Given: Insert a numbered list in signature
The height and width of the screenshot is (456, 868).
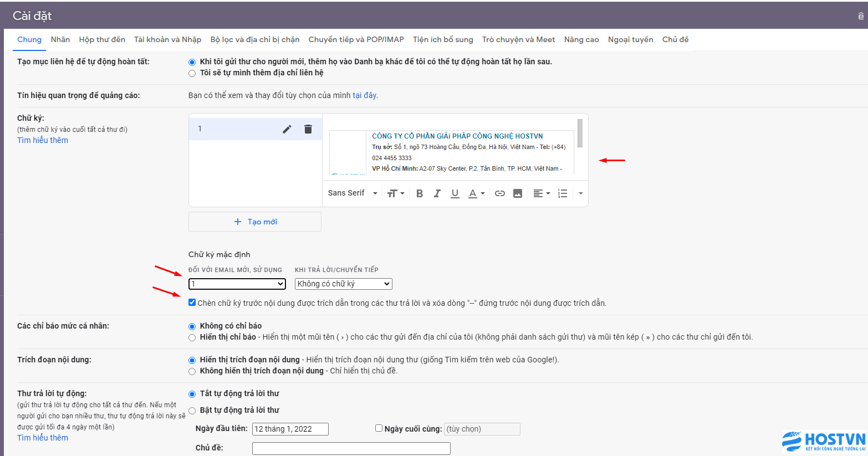Looking at the screenshot, I should [x=563, y=193].
